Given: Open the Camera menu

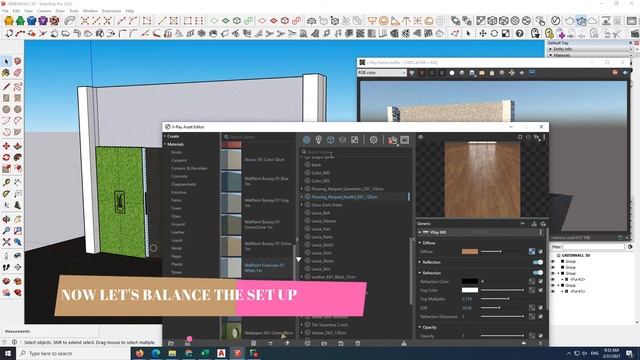Looking at the screenshot, I should coord(44,11).
